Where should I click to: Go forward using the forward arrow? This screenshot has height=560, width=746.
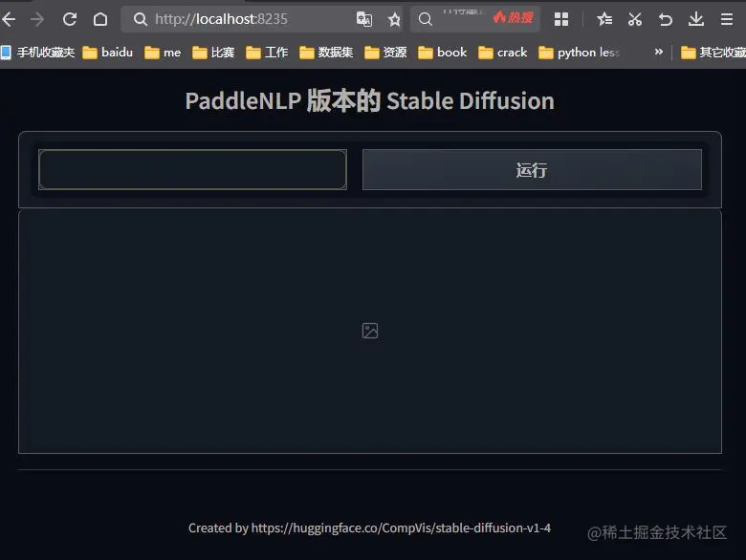(37, 19)
